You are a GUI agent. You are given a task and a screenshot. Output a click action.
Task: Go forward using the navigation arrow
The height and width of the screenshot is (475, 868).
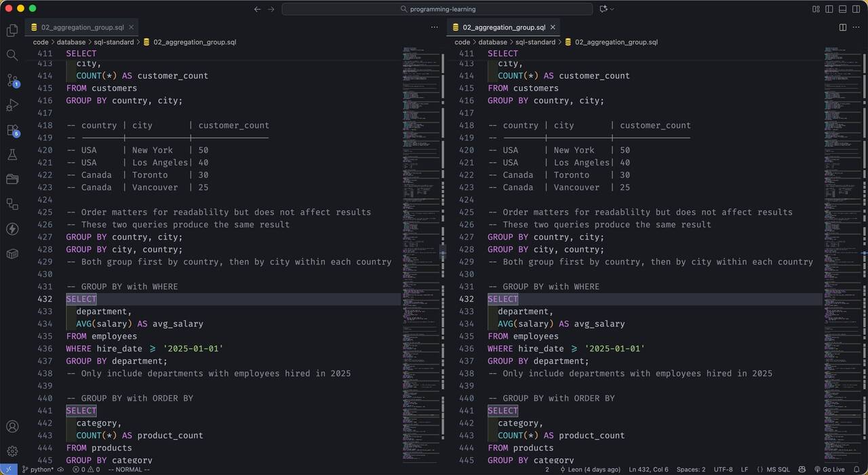[x=271, y=9]
